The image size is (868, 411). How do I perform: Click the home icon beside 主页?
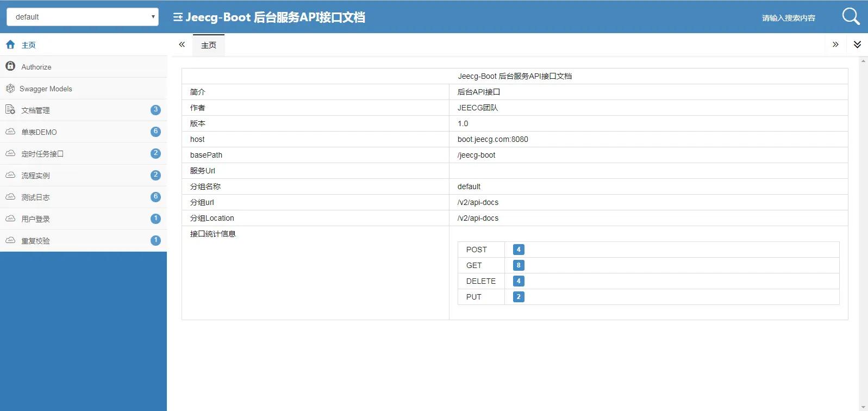coord(10,45)
